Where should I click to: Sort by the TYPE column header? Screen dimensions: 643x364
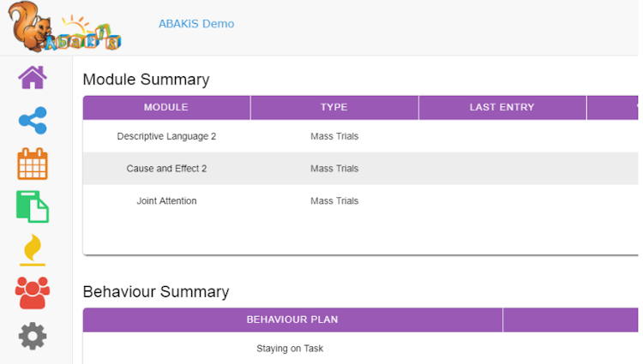(334, 108)
